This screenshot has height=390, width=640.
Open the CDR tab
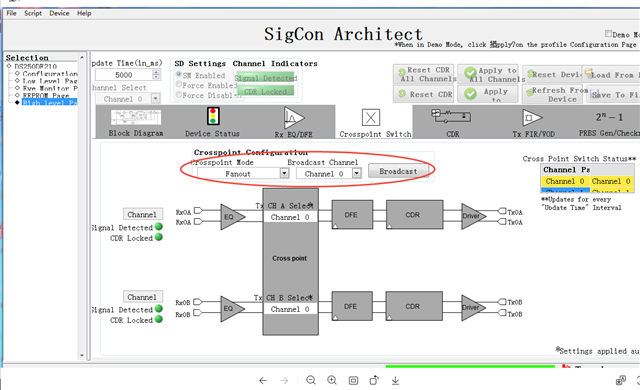point(452,122)
